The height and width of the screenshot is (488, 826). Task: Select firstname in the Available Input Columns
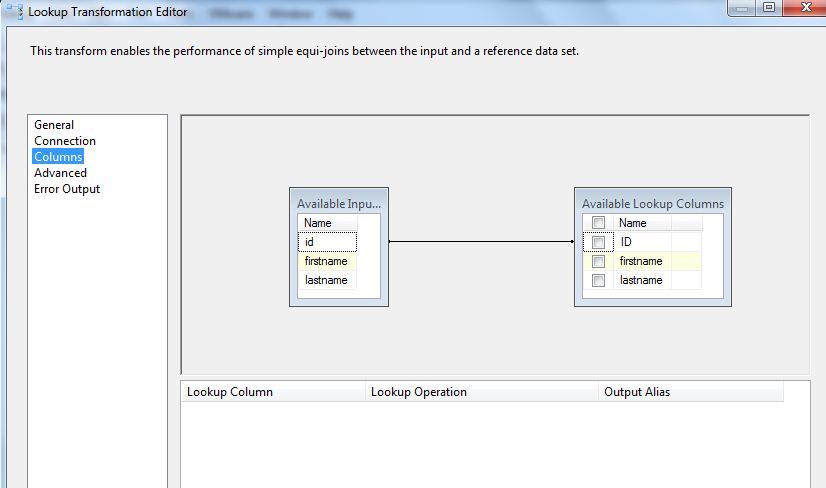327,261
